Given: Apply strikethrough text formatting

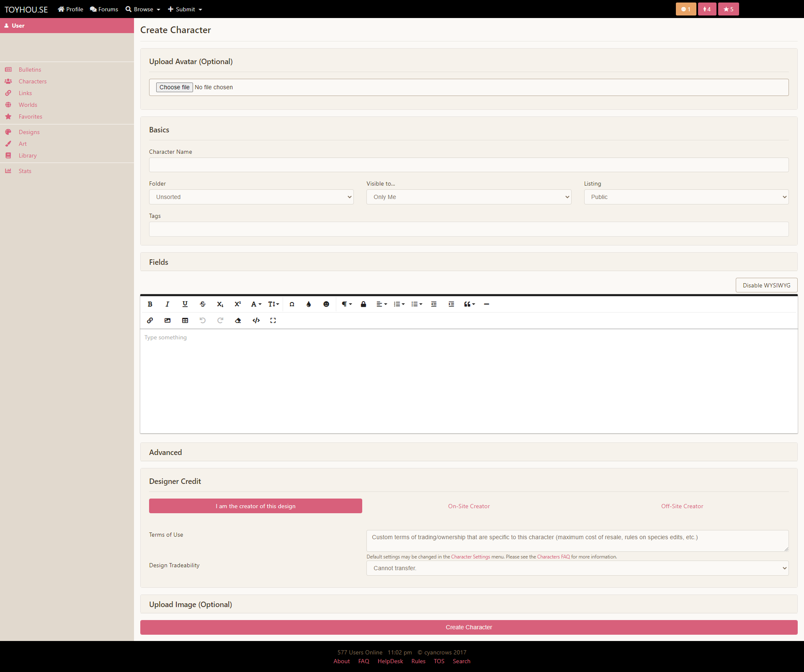Looking at the screenshot, I should pyautogui.click(x=202, y=304).
